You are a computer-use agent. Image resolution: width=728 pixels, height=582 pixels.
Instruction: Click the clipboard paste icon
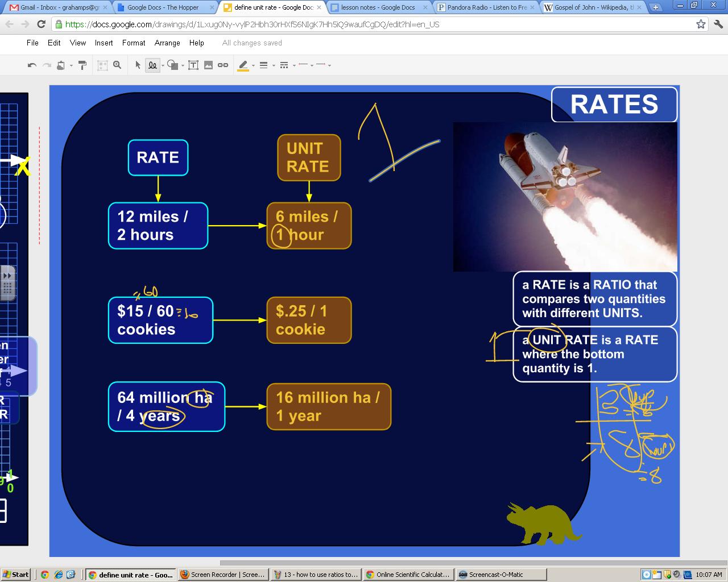(x=61, y=65)
